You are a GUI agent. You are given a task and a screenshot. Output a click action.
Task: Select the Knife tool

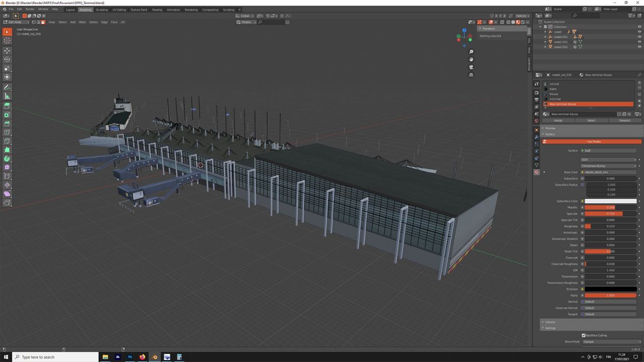pos(7,141)
